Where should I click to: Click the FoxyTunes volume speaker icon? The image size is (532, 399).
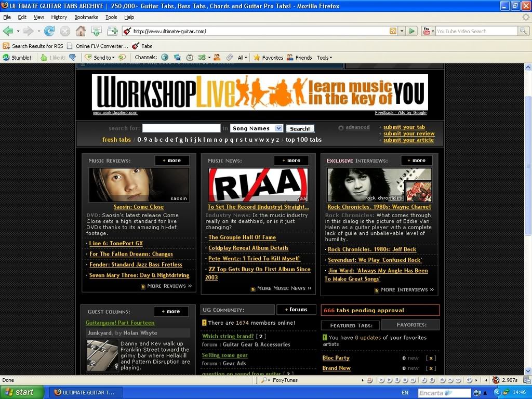(x=470, y=380)
